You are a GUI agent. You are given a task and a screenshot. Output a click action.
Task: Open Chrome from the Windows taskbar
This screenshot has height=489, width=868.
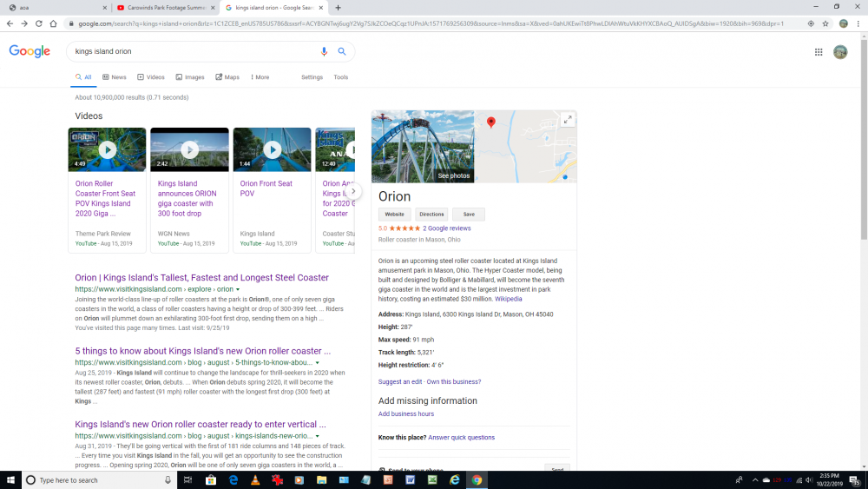tap(477, 480)
